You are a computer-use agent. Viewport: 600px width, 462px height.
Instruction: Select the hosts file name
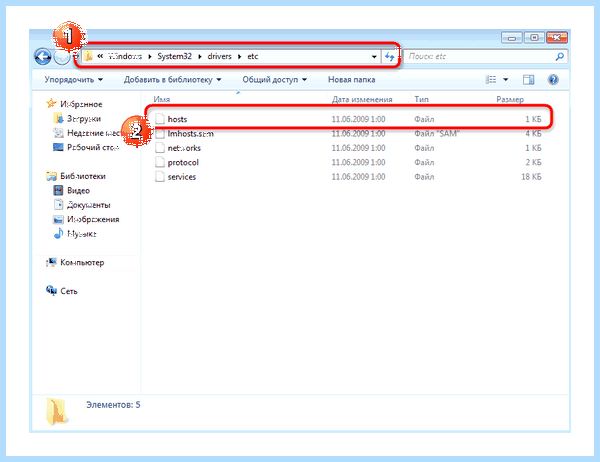177,119
